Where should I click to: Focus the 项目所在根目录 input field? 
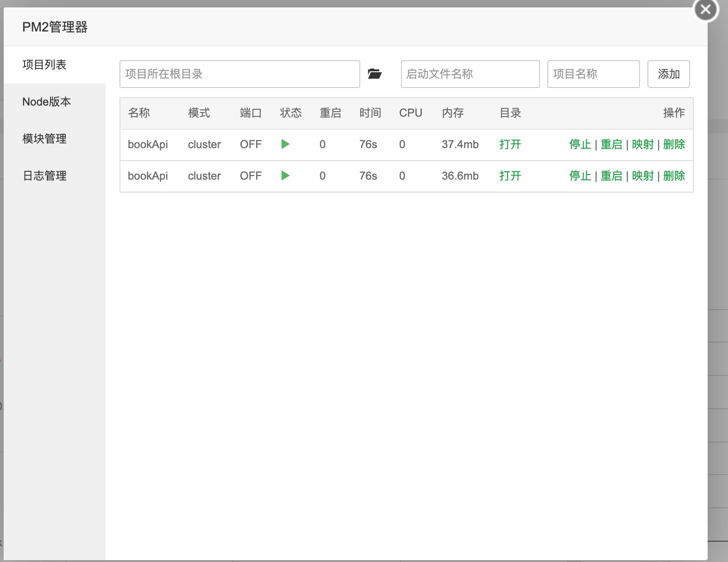[x=239, y=74]
